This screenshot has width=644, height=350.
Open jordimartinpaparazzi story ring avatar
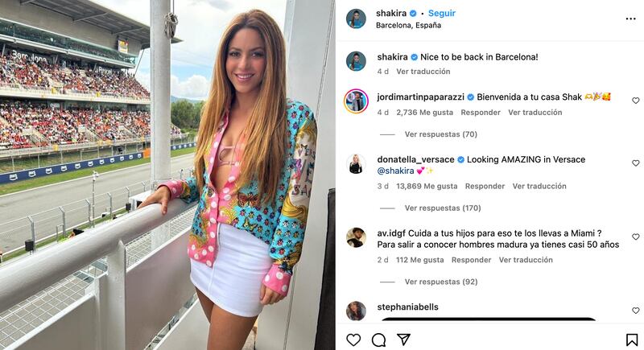pyautogui.click(x=356, y=101)
